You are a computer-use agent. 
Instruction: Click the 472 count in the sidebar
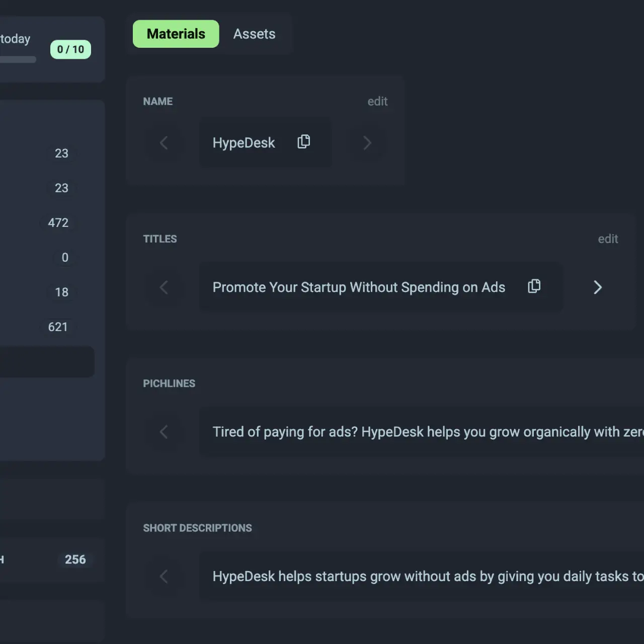[58, 222]
